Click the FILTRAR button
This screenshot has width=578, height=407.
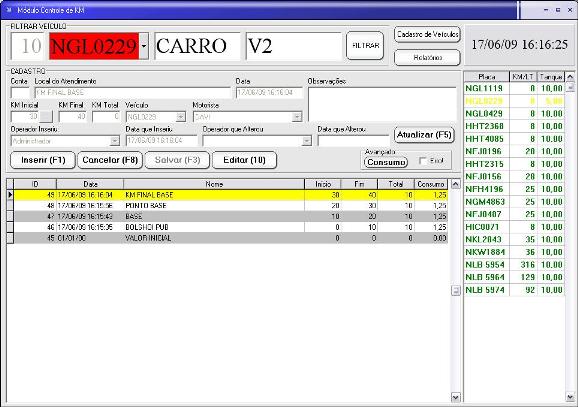point(365,46)
